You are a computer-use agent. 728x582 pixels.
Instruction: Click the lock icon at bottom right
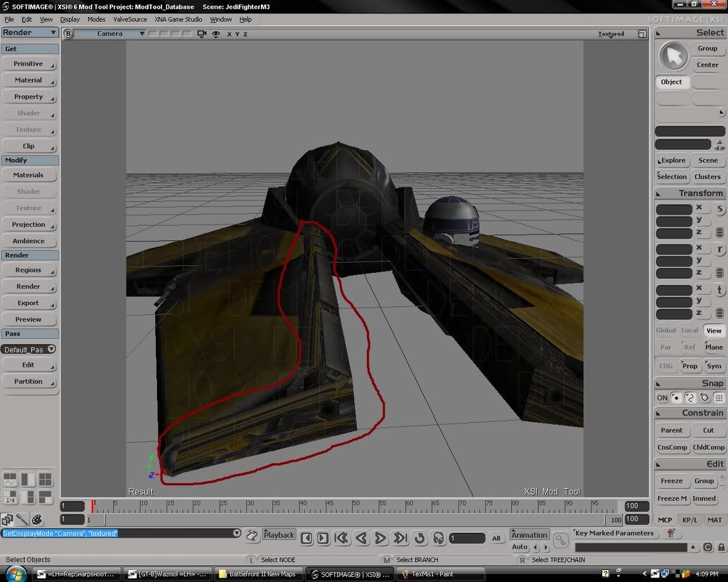(721, 547)
